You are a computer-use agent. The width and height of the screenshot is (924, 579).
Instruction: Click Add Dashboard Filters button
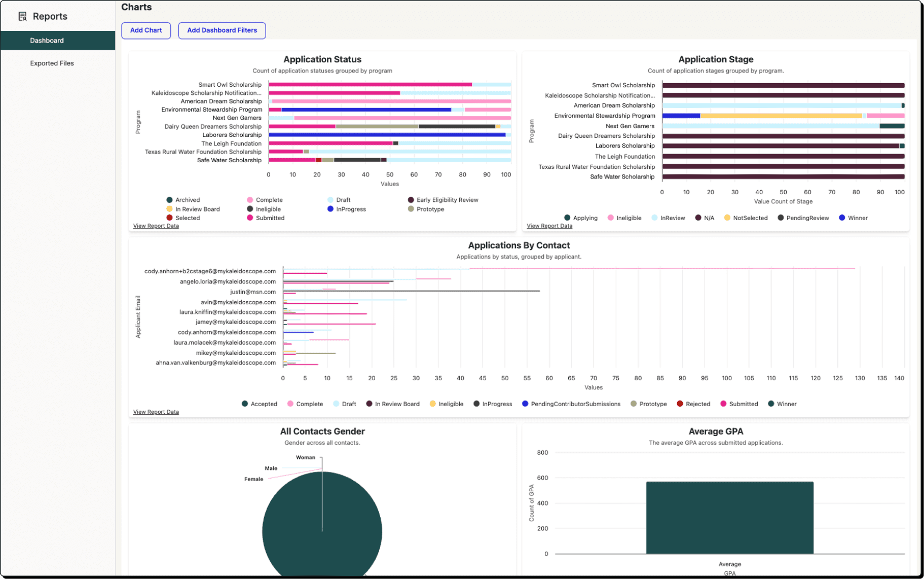pyautogui.click(x=222, y=30)
